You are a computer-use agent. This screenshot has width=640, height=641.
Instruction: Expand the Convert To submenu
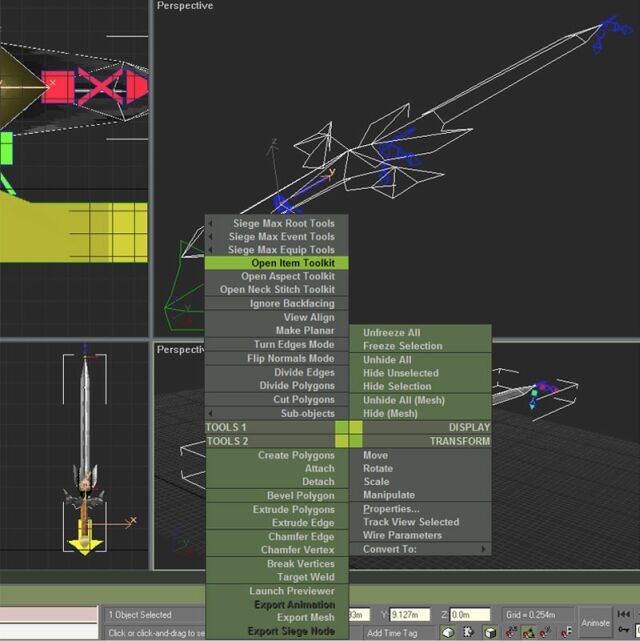tap(421, 549)
